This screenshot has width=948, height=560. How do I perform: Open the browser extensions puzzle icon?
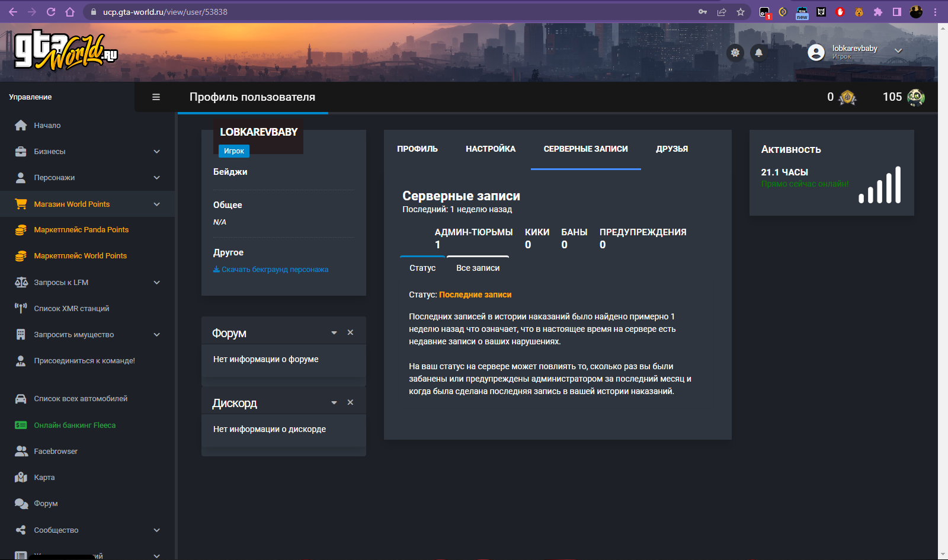coord(878,12)
